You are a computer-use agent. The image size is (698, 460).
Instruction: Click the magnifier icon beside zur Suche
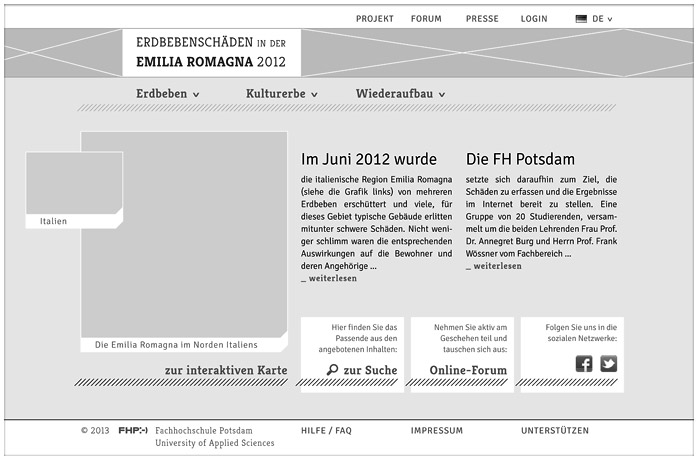(x=332, y=370)
